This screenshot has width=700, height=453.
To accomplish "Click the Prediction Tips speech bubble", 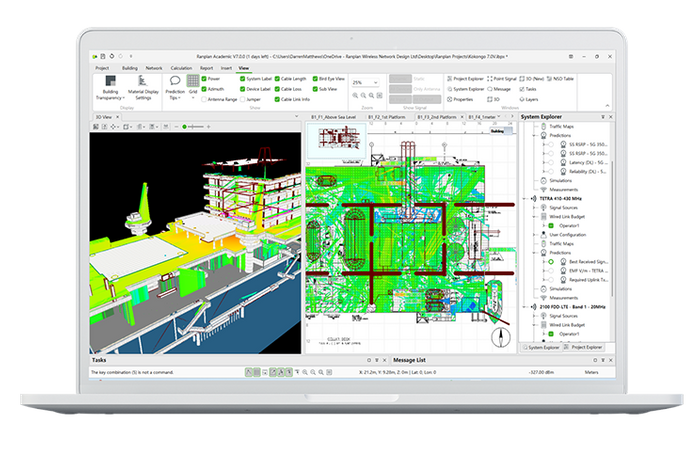I will tap(175, 81).
